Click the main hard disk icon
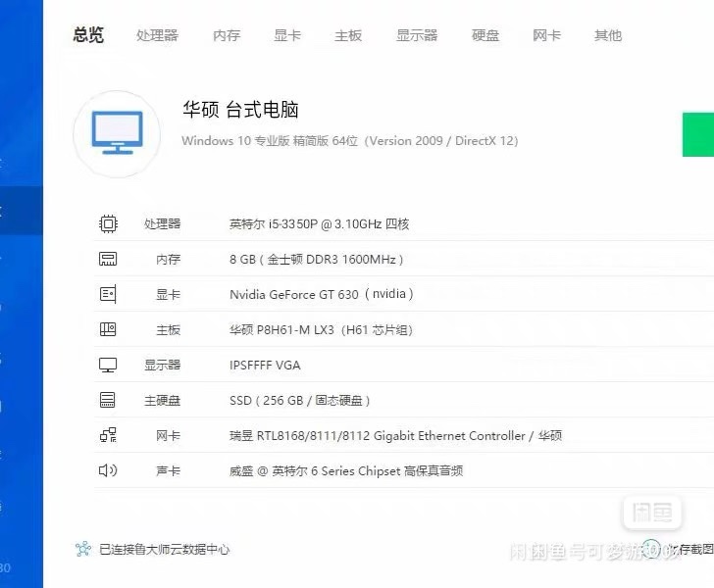 click(x=108, y=400)
